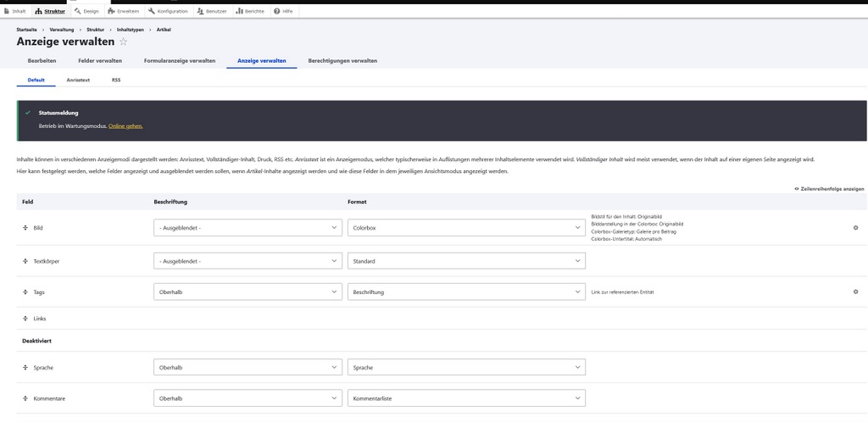Click drag handle icon for Textkörper row
The height and width of the screenshot is (422, 868).
click(25, 261)
